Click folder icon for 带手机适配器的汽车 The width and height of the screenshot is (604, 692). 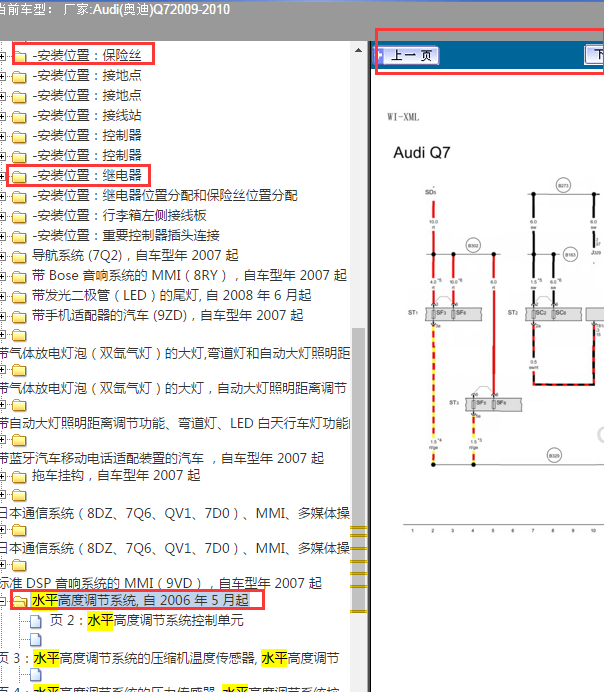[19, 316]
